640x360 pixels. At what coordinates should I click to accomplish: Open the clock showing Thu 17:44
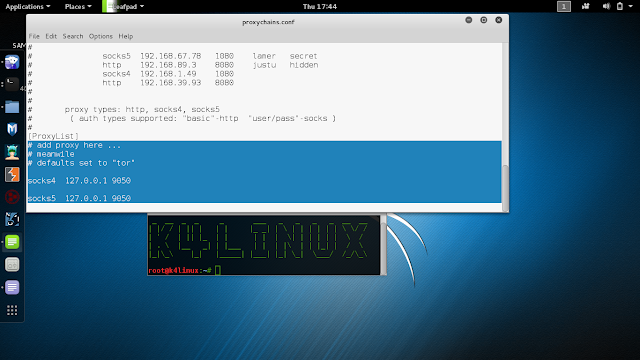(320, 7)
